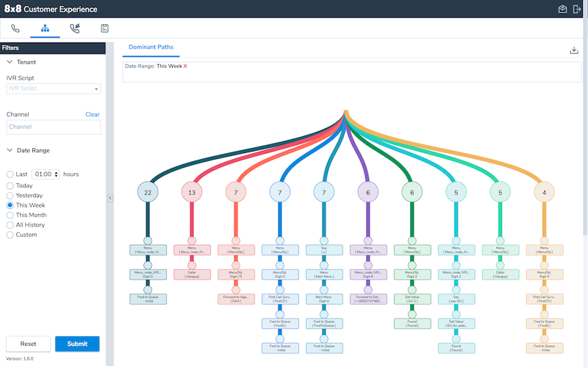Select the MenuObj Digit (*) node
This screenshot has height=368, width=588.
click(x=236, y=275)
